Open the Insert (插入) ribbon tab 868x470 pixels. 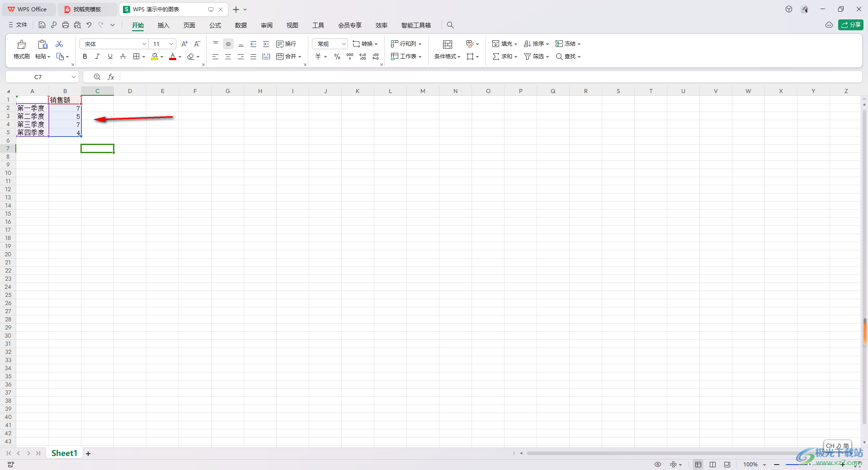click(163, 25)
